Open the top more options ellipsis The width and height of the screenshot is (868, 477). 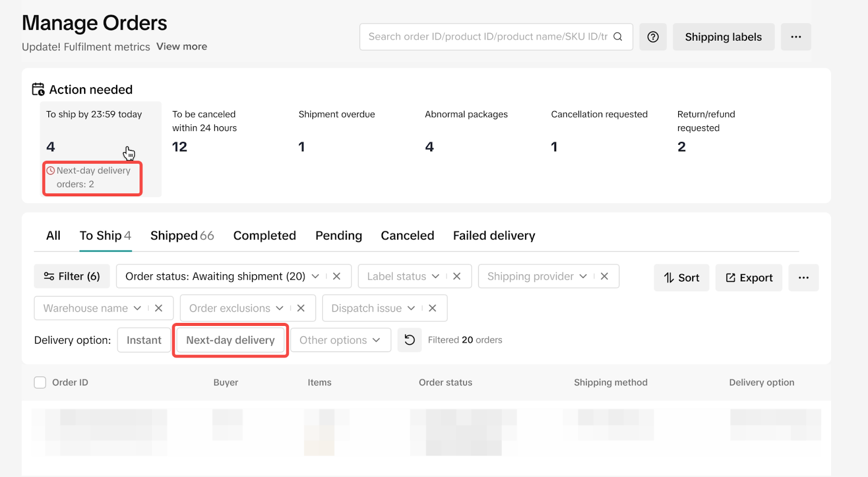click(795, 37)
